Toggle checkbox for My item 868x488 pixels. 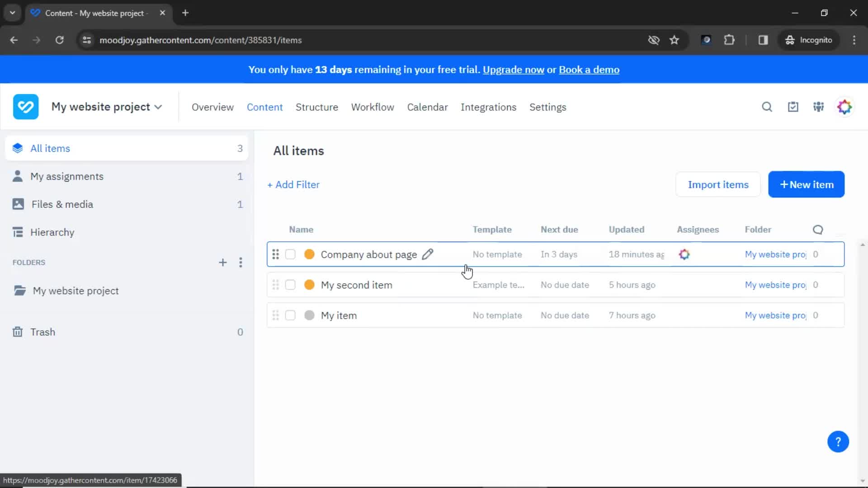click(290, 315)
